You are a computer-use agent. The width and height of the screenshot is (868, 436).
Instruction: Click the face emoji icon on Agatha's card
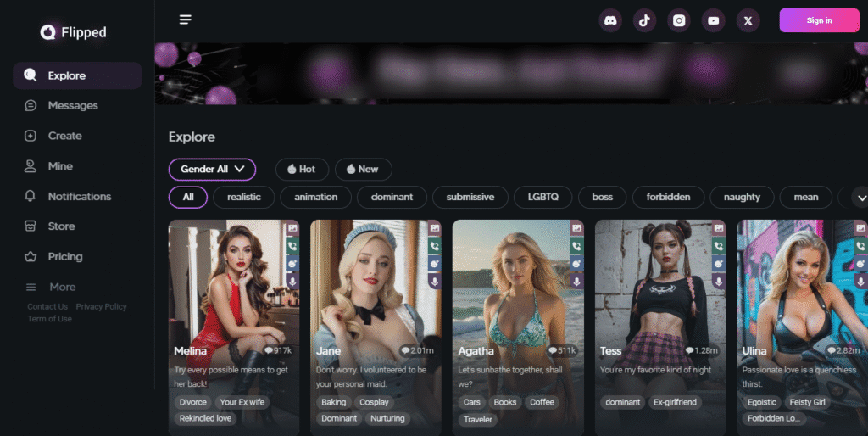coord(576,264)
